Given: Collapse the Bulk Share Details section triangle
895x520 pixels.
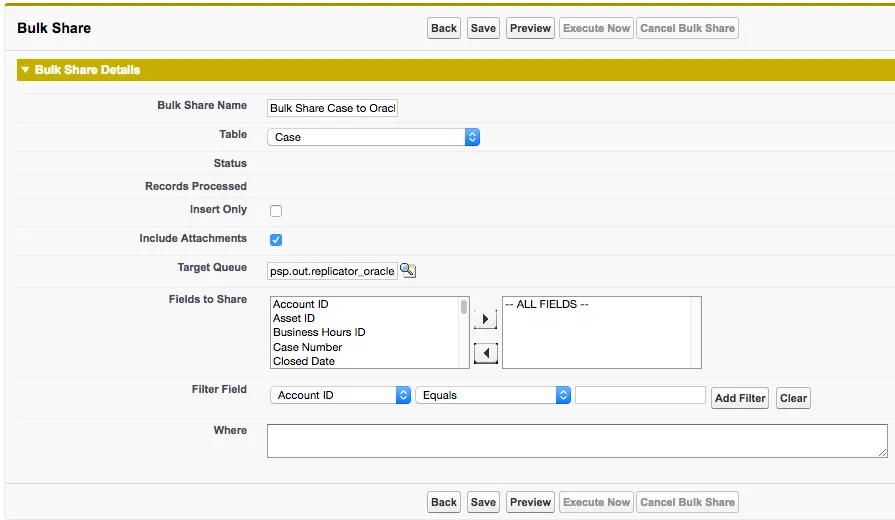Looking at the screenshot, I should click(25, 70).
